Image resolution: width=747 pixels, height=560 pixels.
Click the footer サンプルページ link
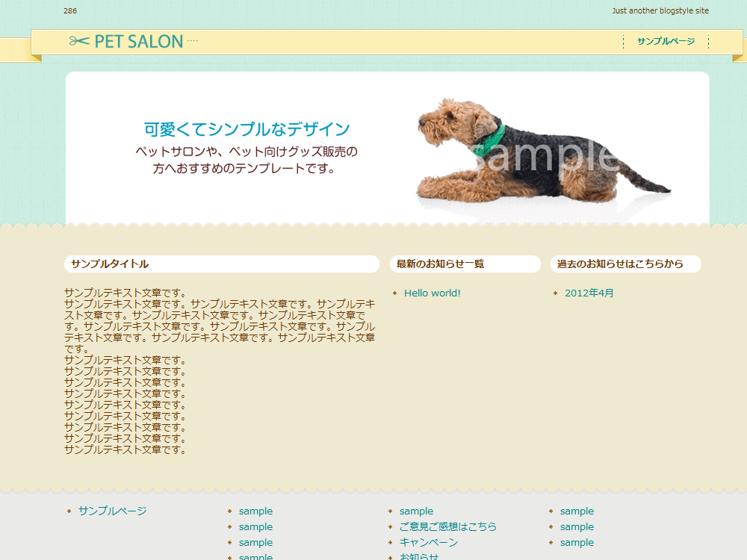pos(113,511)
